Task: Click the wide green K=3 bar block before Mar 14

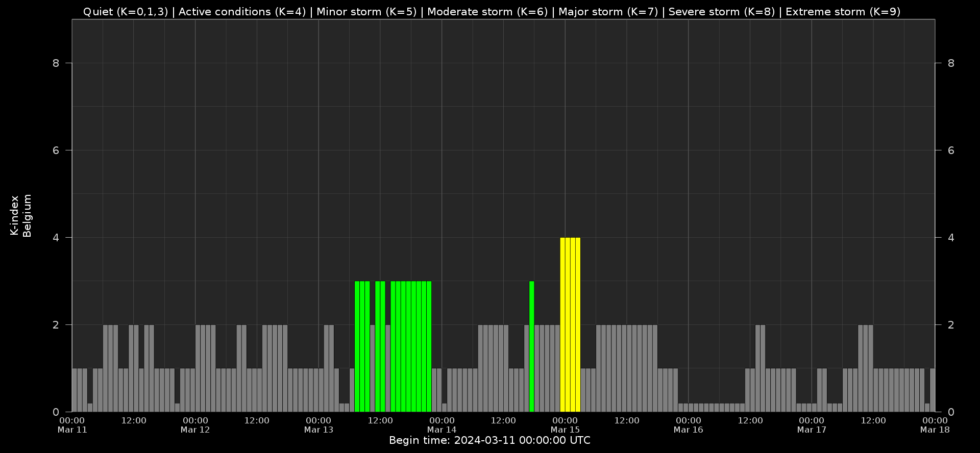Action: click(411, 346)
